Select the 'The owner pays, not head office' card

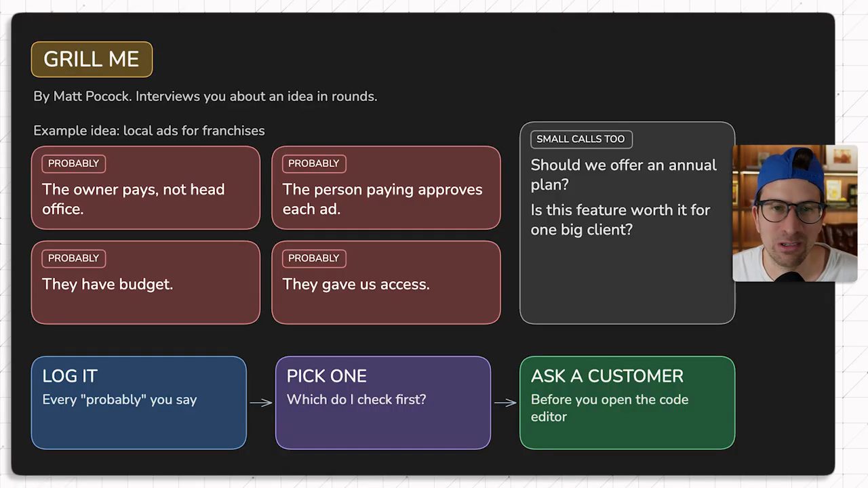click(x=146, y=188)
